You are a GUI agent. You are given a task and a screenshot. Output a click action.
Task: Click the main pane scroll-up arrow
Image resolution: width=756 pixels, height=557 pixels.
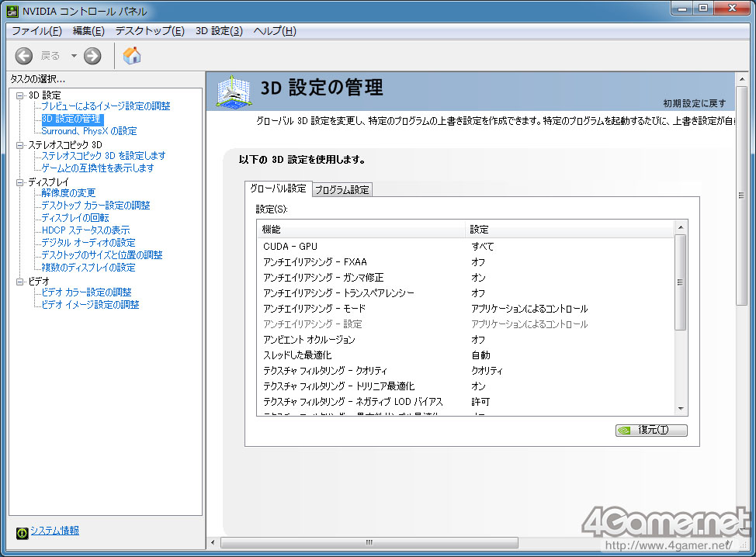741,79
